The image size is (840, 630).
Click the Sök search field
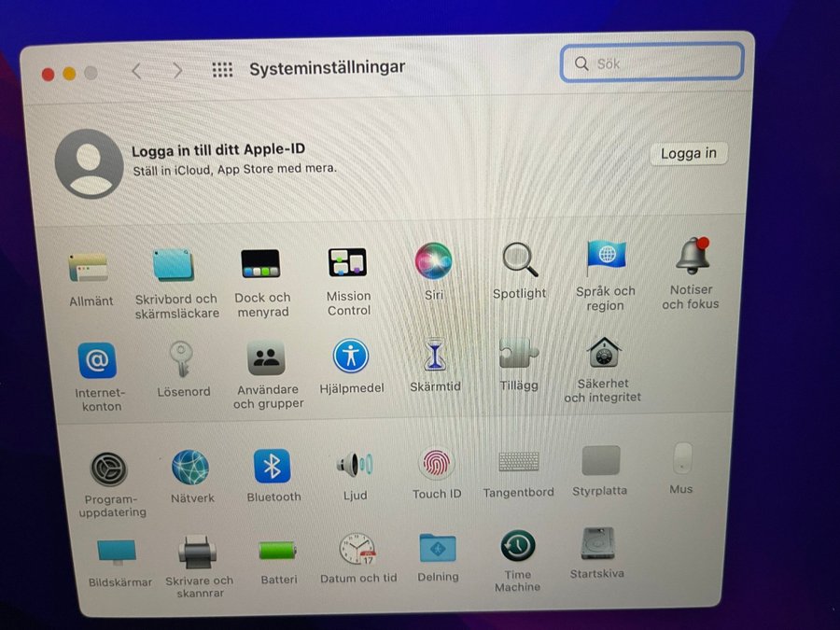pyautogui.click(x=651, y=63)
